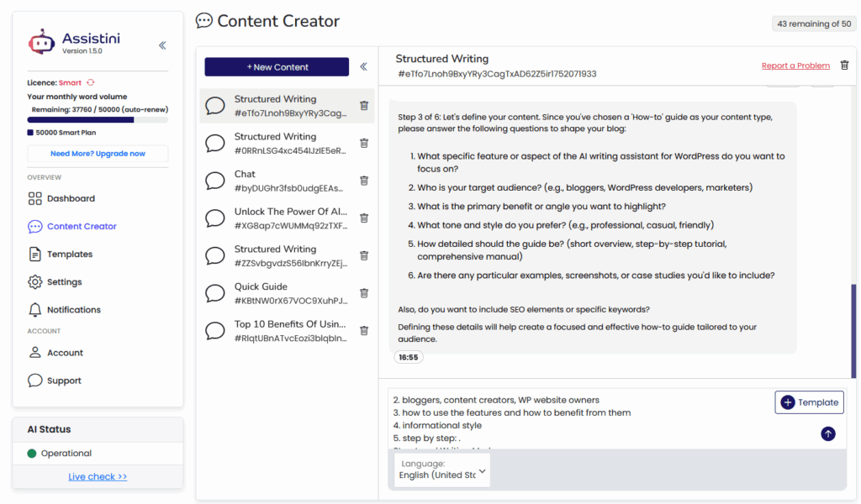Select the Dashboard icon in sidebar
The height and width of the screenshot is (504, 861).
tap(36, 198)
